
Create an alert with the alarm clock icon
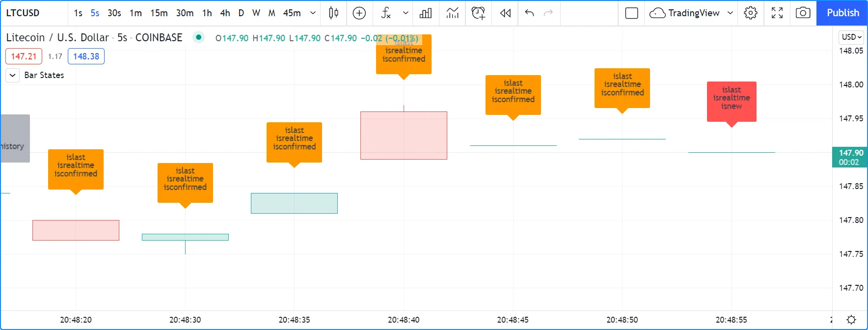[x=478, y=13]
